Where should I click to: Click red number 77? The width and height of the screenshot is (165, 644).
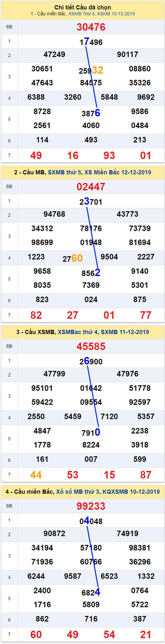pyautogui.click(x=146, y=315)
